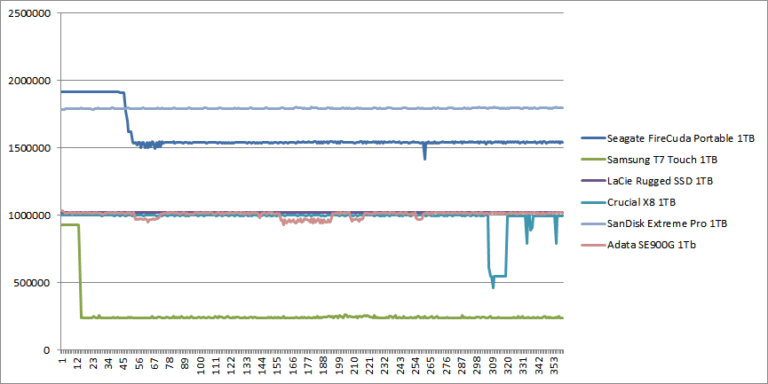Click the Crucial X8 deep dip near 309
The width and height of the screenshot is (768, 384).
[x=493, y=284]
